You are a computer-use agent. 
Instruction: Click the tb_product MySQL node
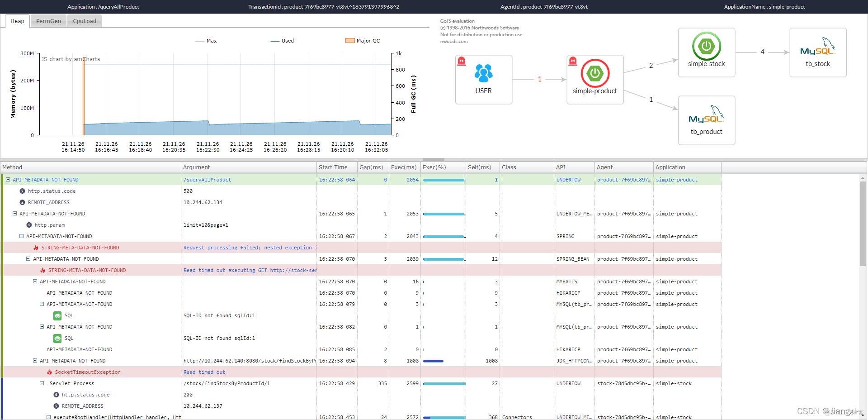pyautogui.click(x=706, y=120)
